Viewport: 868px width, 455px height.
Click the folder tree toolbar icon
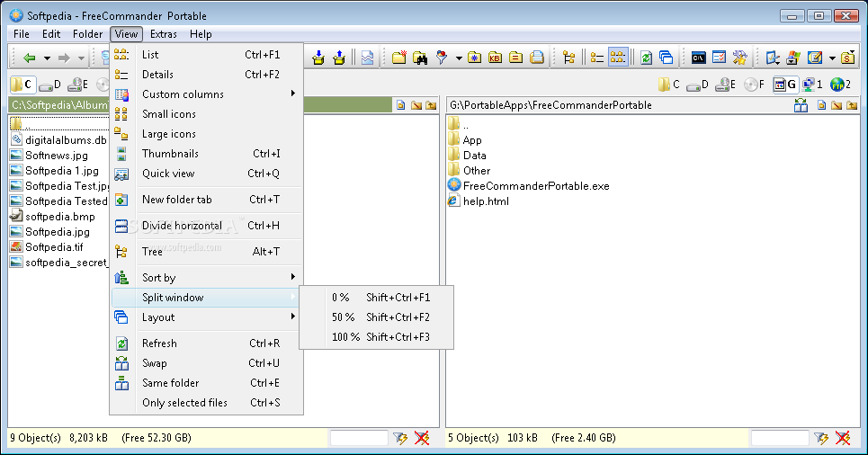(568, 58)
